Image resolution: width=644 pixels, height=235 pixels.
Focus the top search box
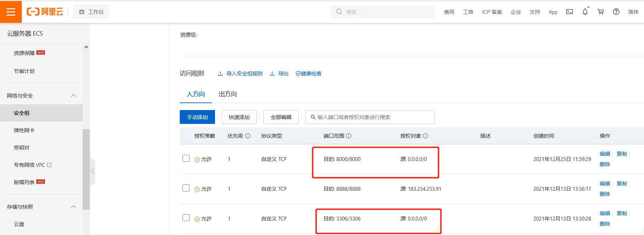(382, 12)
